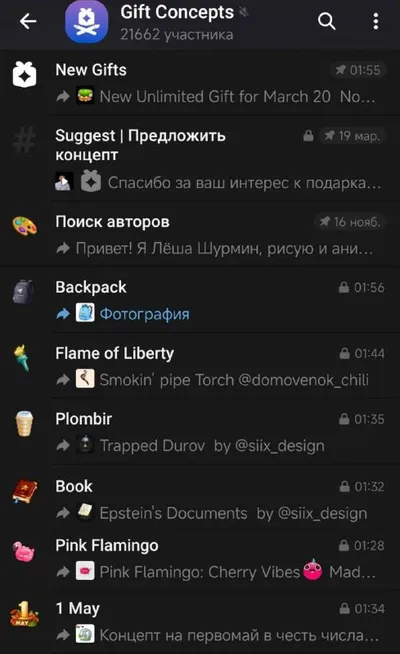400x654 pixels.
Task: Tap the Smokin' pipe Torch message preview
Action: coord(234,380)
